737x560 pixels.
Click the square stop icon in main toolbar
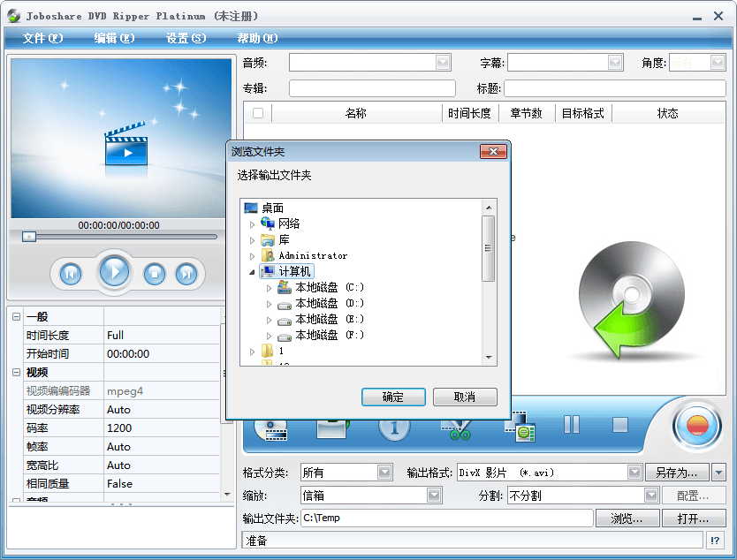[620, 425]
